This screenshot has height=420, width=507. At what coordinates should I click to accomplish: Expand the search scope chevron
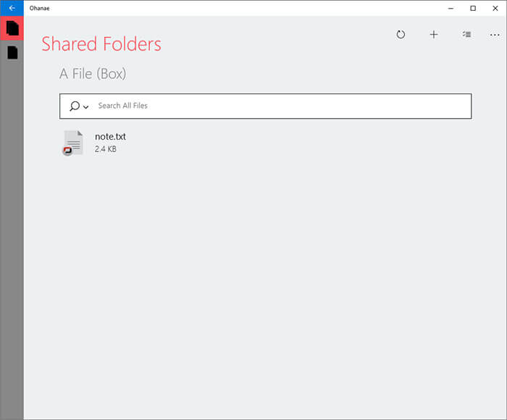click(85, 106)
